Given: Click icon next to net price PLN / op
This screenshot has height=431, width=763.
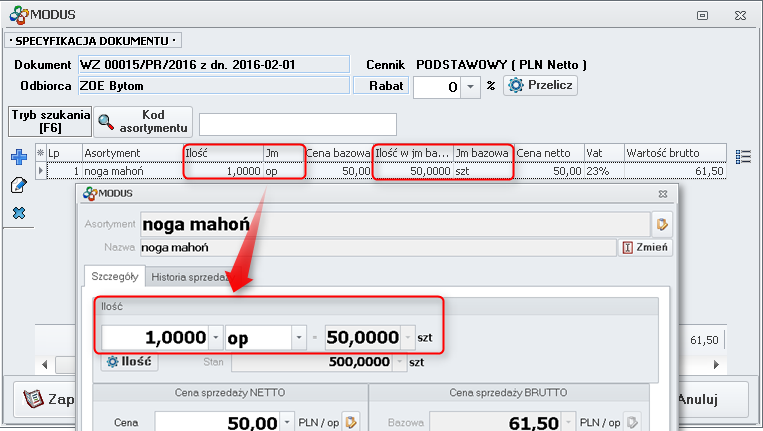Looking at the screenshot, I should (350, 423).
